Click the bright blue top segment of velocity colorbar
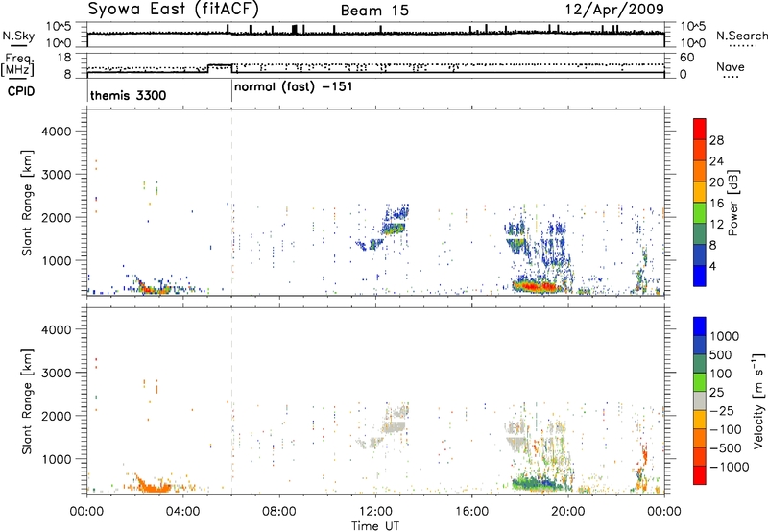The image size is (768, 532). (700, 326)
